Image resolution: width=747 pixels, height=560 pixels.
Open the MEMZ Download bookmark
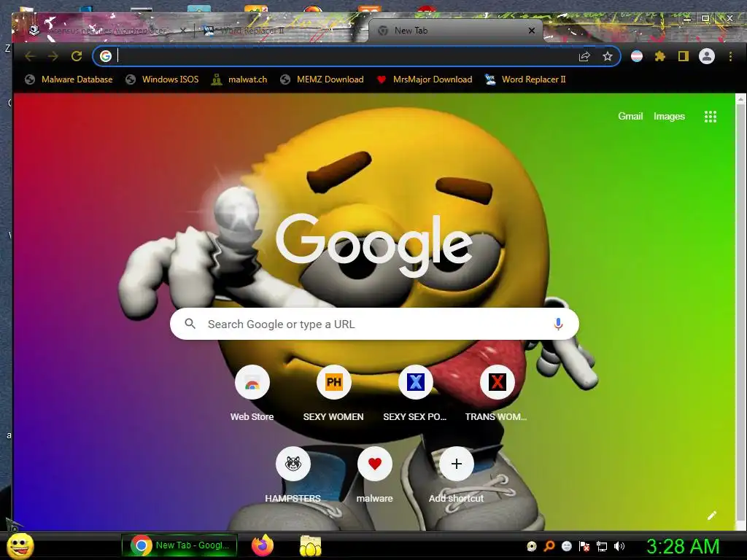click(x=322, y=79)
